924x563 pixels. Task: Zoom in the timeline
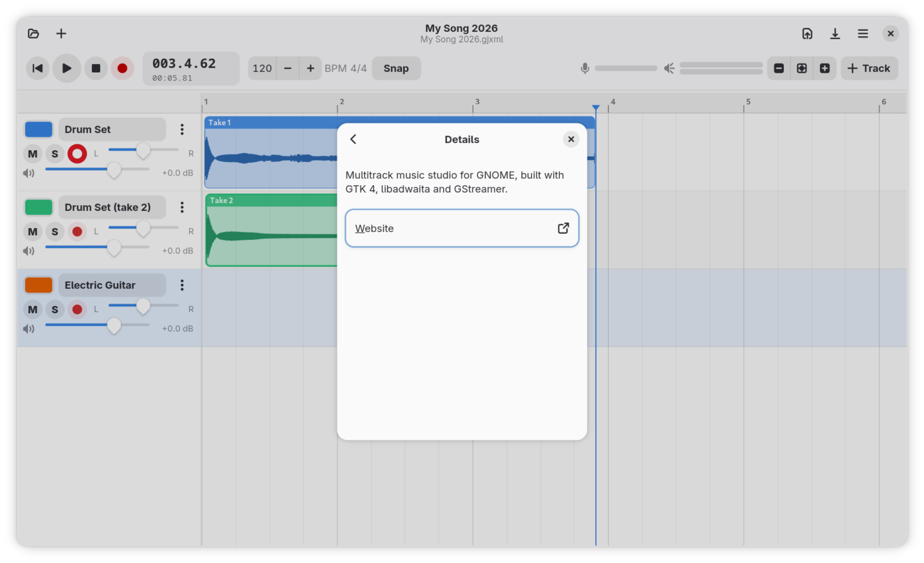point(825,68)
